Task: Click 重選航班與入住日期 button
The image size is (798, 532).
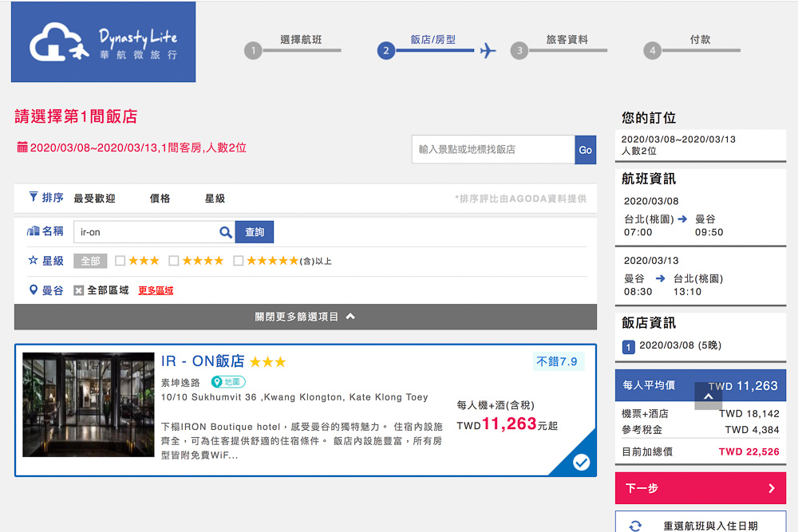Action: [x=701, y=522]
